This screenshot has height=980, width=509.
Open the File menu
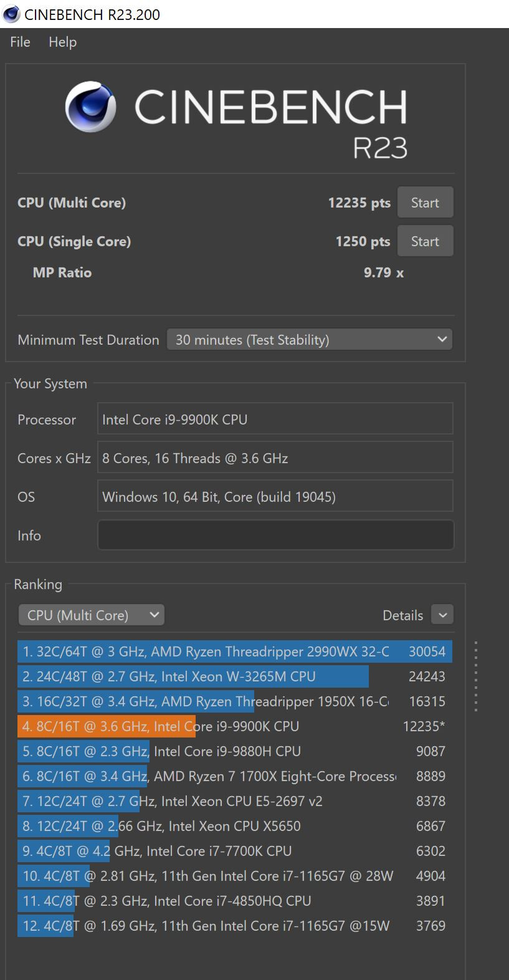pos(20,42)
